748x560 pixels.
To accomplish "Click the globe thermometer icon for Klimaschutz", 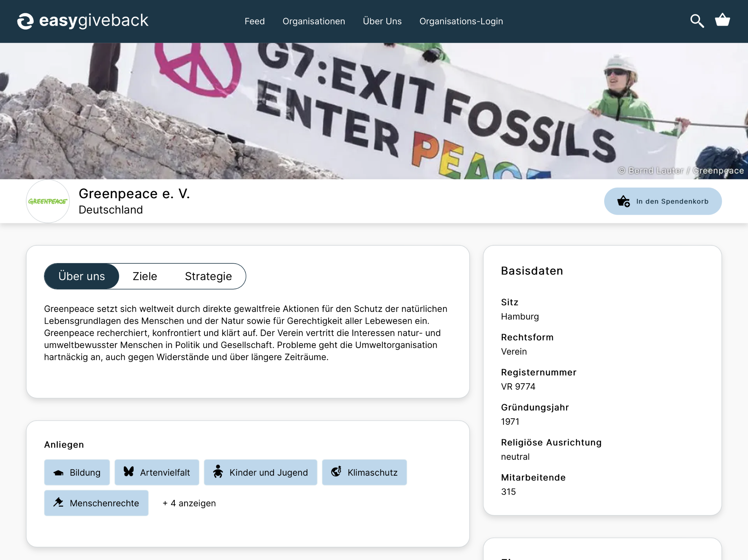I will click(x=336, y=472).
